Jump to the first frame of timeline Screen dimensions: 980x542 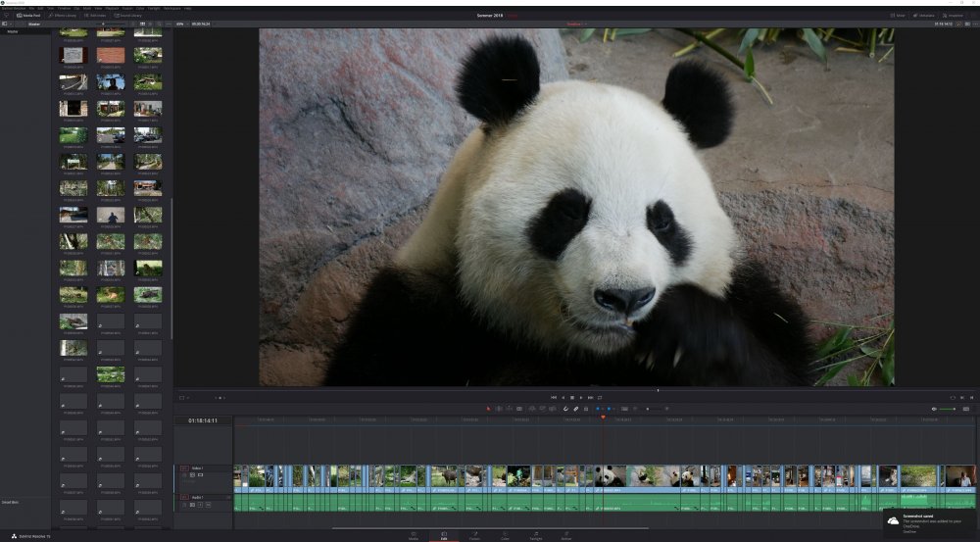553,398
